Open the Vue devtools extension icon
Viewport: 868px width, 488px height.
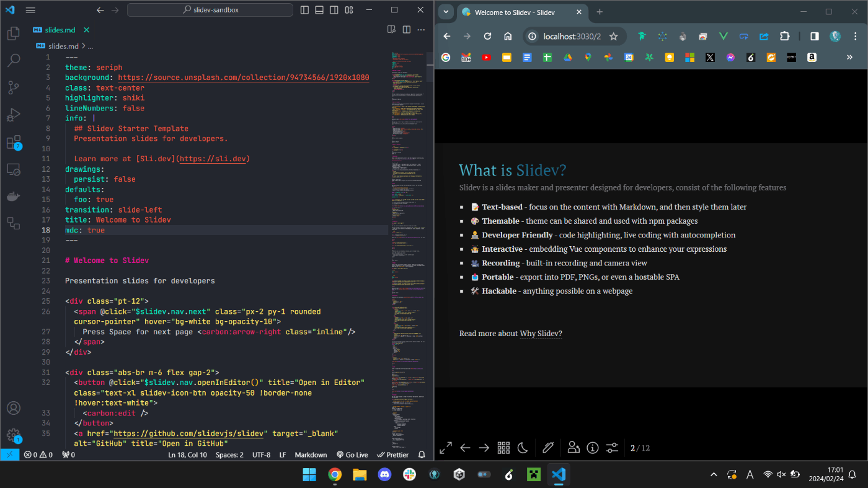click(x=723, y=37)
